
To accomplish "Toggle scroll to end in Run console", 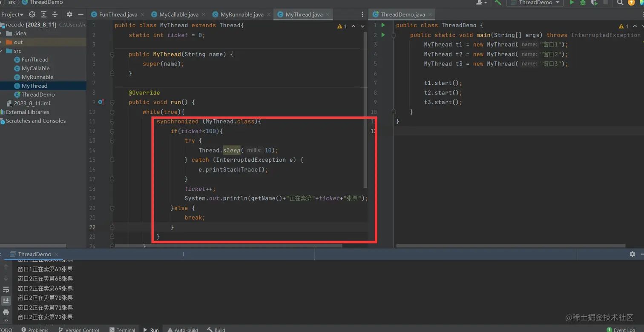I will click(x=6, y=301).
